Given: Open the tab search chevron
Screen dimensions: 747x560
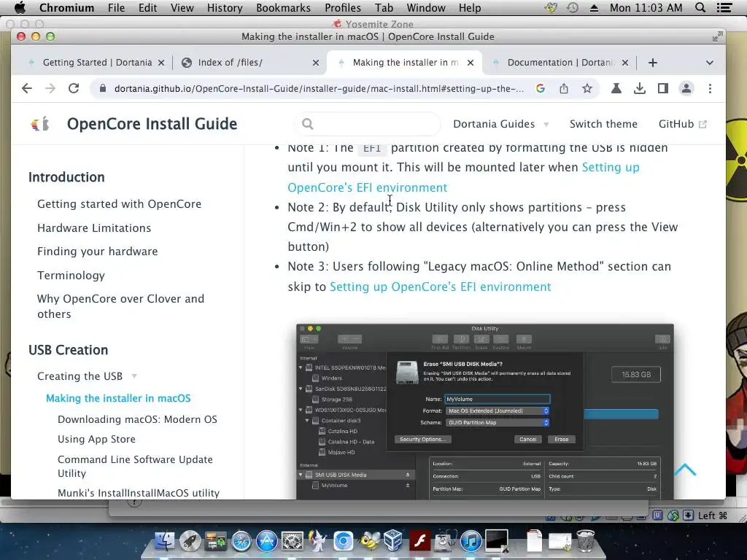Looking at the screenshot, I should [709, 63].
